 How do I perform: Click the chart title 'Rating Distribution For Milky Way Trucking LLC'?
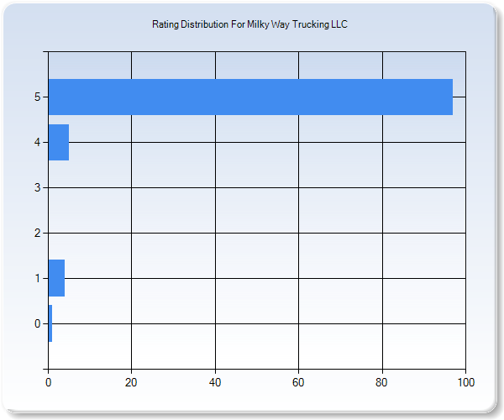click(x=249, y=24)
